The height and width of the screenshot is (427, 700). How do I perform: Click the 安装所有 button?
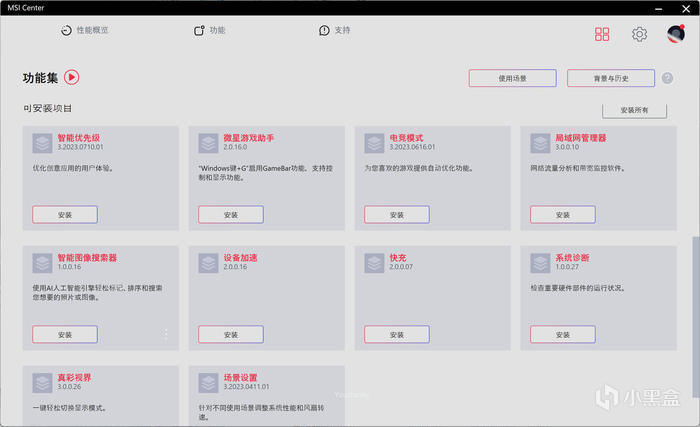click(634, 110)
